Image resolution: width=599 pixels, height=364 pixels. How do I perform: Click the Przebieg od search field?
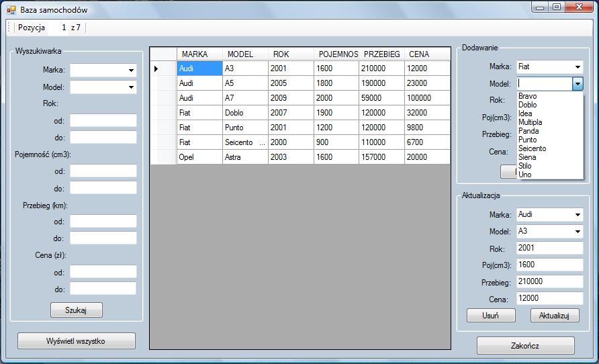(x=103, y=222)
